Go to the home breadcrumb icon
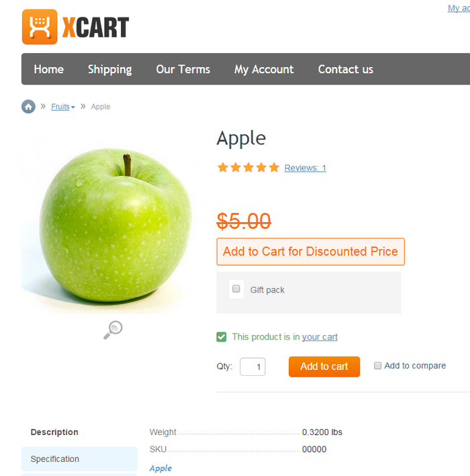The image size is (470, 476). [29, 107]
